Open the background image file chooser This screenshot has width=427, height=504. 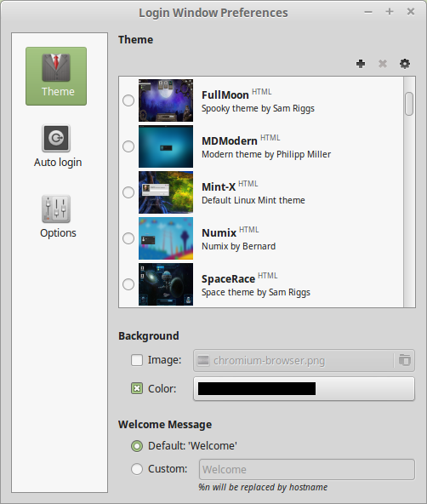[304, 360]
